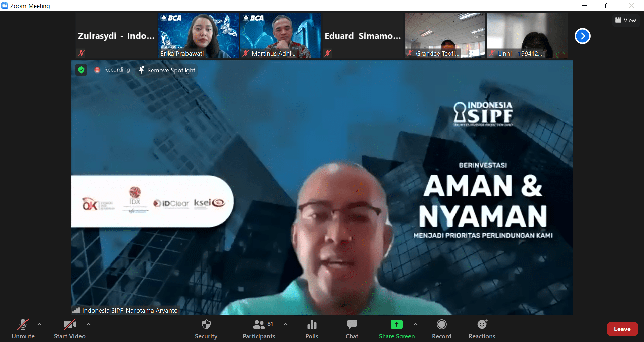Expand arrow next to Participants count
The height and width of the screenshot is (342, 644).
point(286,324)
